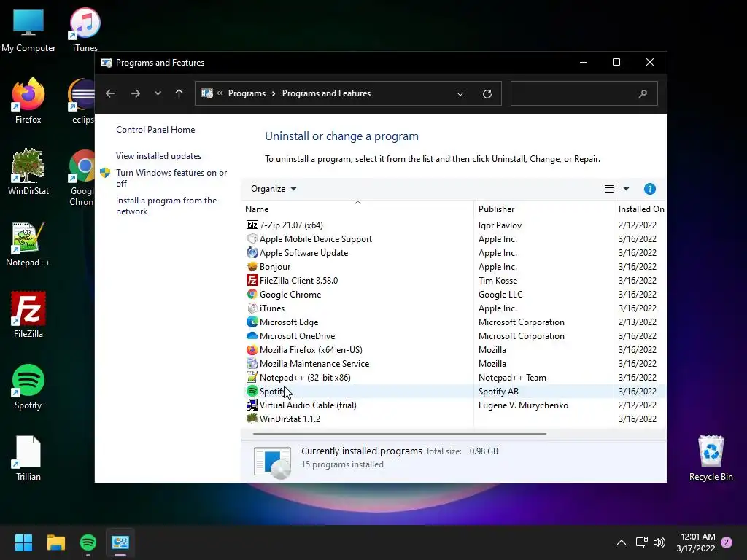747x560 pixels.
Task: Select the Google Chrome icon in program list
Action: (x=252, y=294)
